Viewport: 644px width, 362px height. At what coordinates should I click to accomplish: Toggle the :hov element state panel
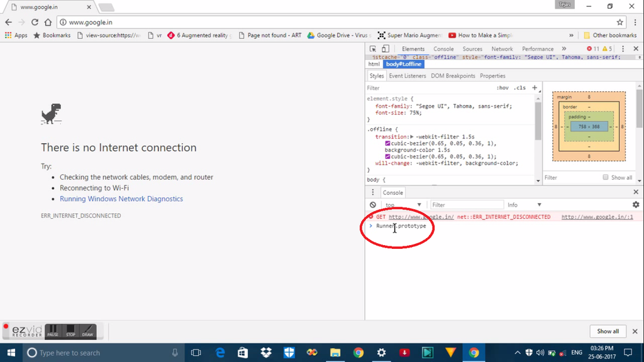coord(502,88)
